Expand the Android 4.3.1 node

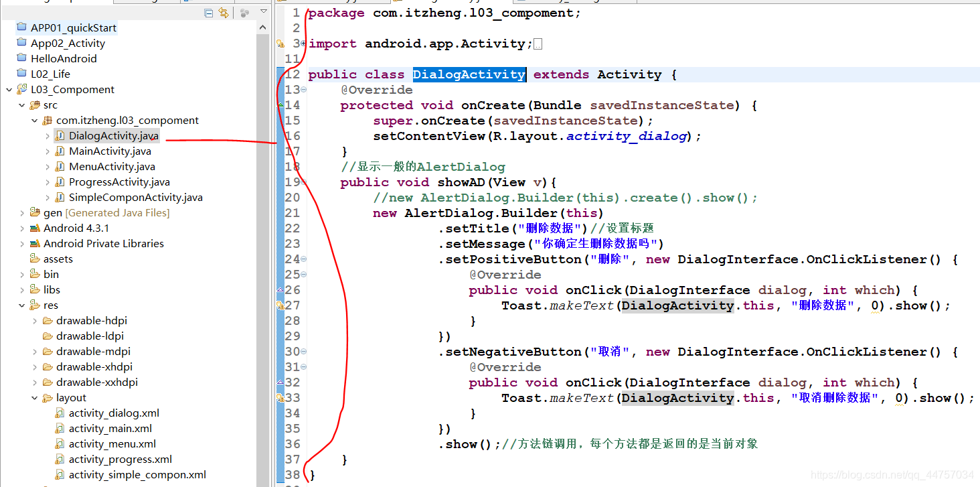22,228
